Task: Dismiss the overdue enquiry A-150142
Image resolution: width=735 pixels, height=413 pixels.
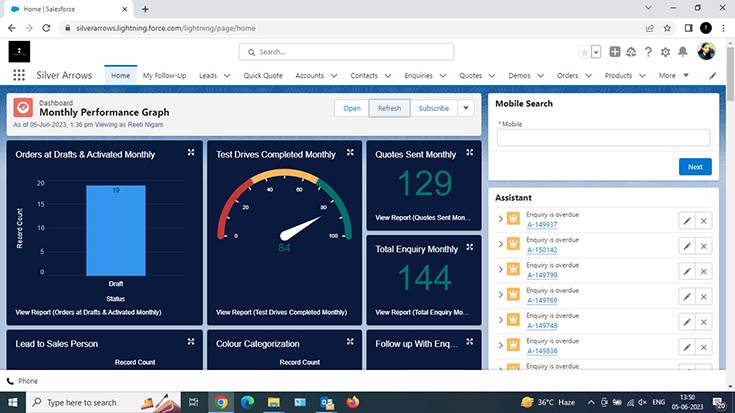Action: pos(704,246)
